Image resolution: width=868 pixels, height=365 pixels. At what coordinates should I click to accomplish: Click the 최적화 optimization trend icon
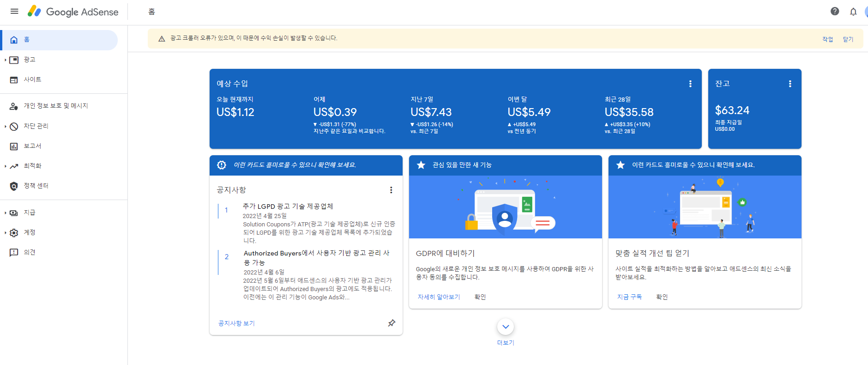(x=14, y=166)
